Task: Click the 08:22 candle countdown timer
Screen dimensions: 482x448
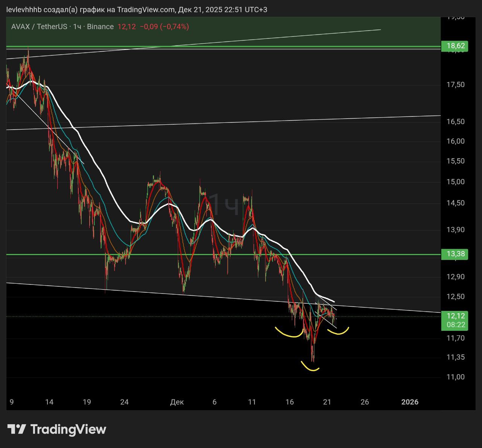Action: coord(456,324)
